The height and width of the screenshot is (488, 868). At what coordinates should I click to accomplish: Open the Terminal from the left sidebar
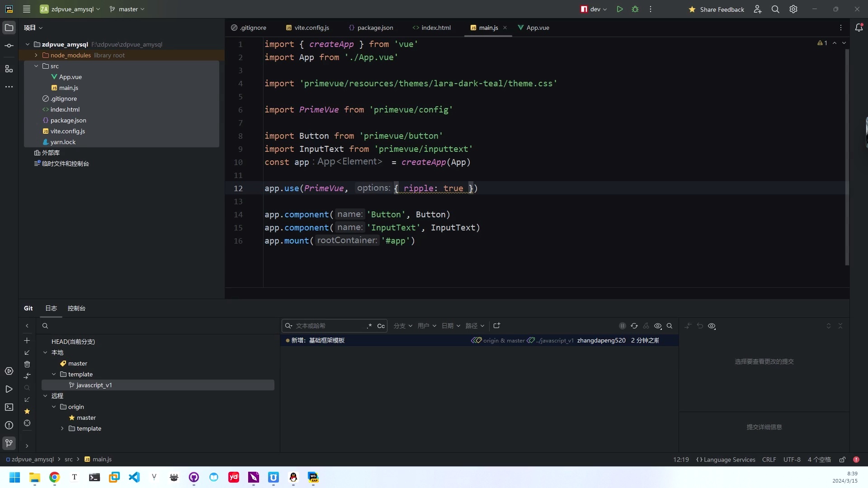[x=9, y=408]
